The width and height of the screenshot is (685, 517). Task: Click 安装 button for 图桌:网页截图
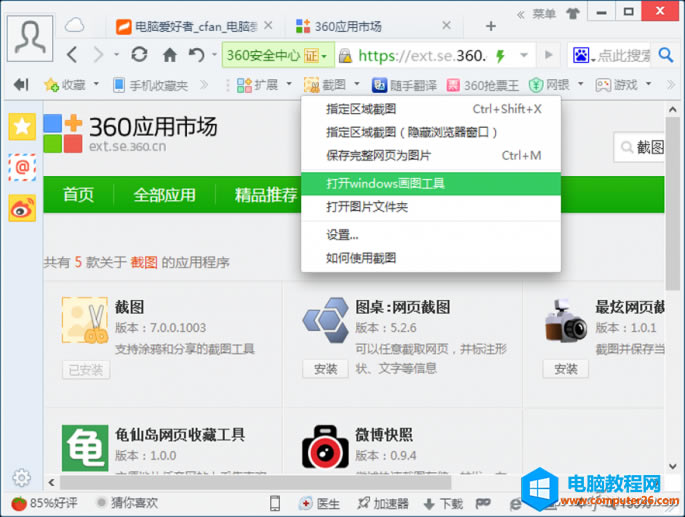325,369
